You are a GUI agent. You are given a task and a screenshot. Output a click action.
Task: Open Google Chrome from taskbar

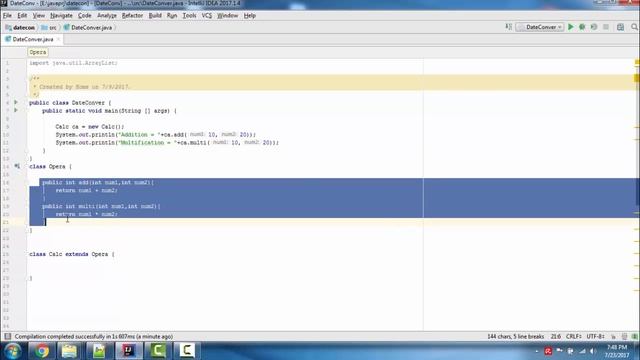click(41, 351)
